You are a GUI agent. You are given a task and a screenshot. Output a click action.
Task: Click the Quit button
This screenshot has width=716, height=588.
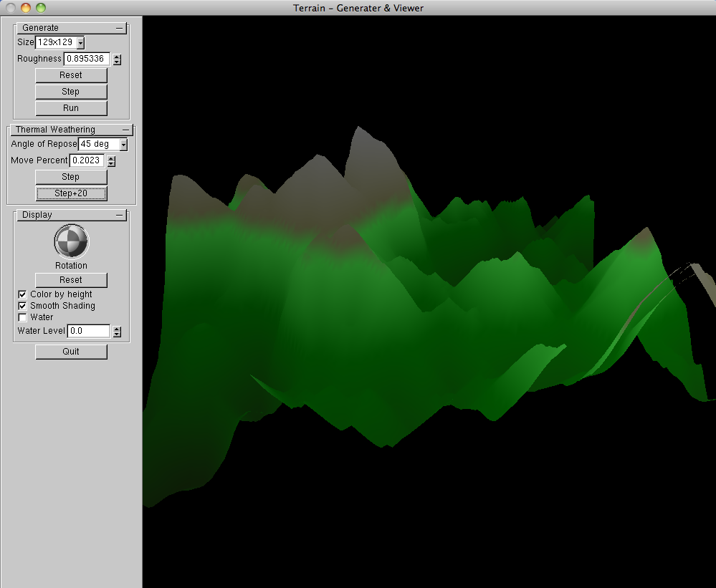tap(71, 352)
